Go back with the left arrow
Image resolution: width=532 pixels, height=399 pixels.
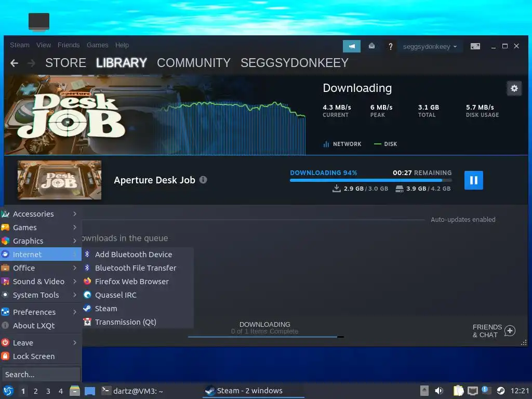coord(14,63)
